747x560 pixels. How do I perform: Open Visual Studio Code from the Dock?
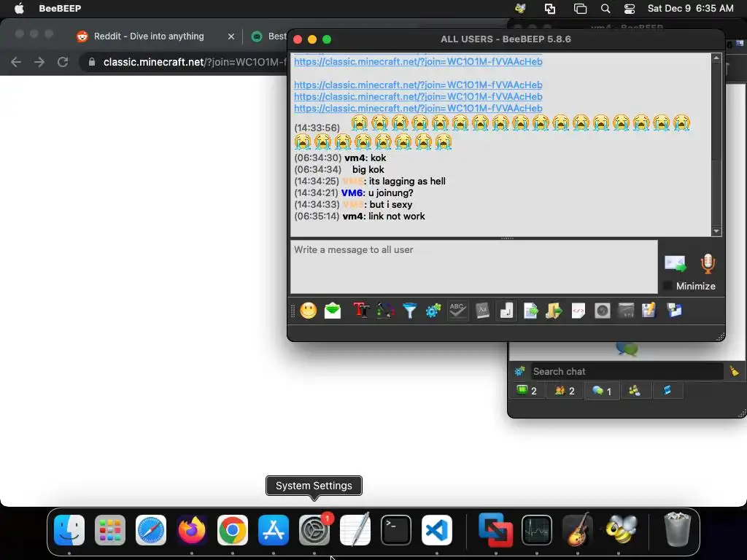click(x=437, y=530)
